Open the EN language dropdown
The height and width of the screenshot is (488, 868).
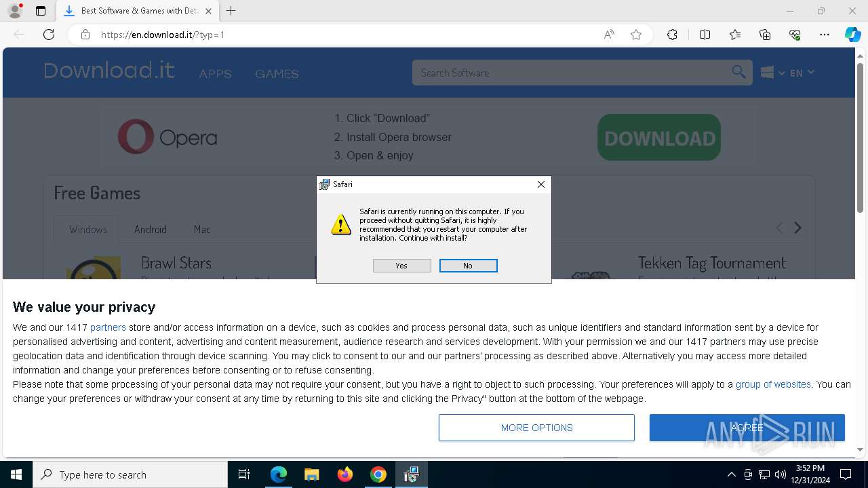pos(802,73)
